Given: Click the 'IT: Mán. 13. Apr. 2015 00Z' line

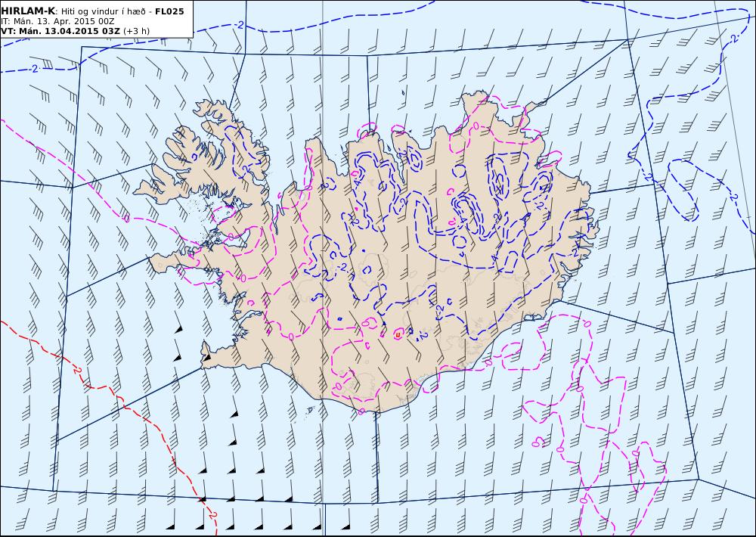Looking at the screenshot, I should (x=58, y=21).
